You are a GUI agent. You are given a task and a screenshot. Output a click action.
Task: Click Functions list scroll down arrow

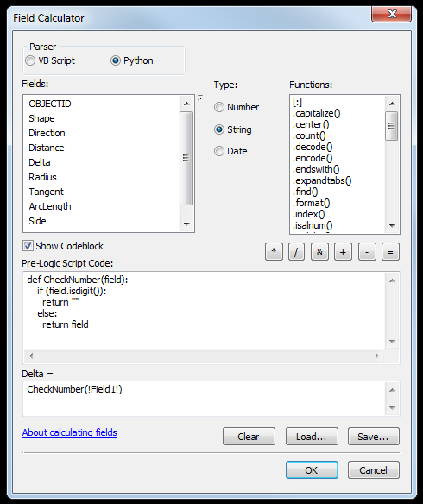coord(392,225)
